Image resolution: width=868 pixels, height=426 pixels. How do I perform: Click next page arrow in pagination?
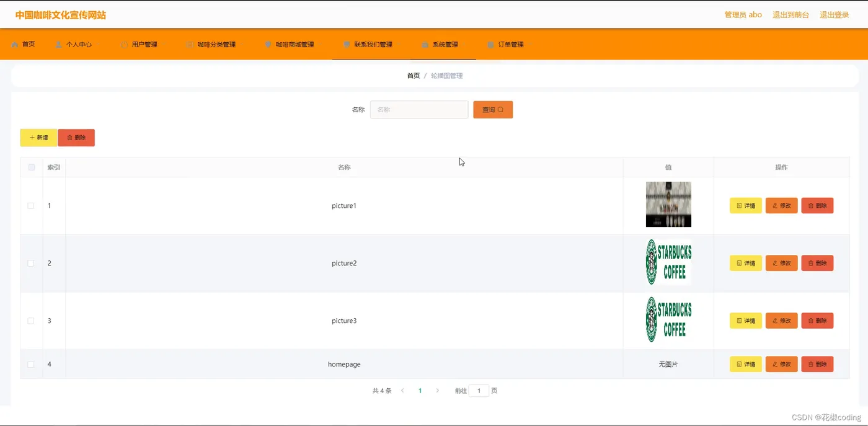[438, 391]
